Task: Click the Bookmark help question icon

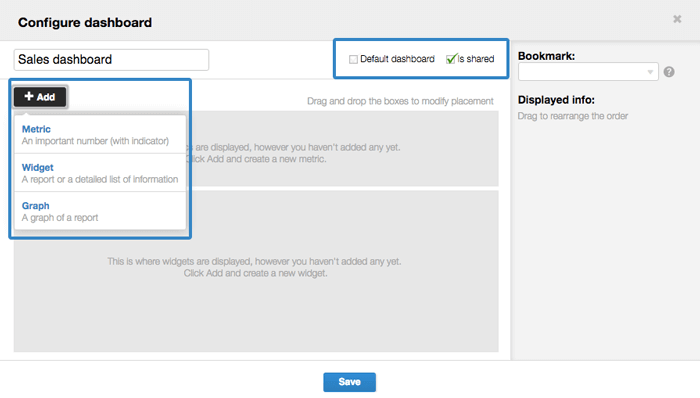Action: [x=669, y=72]
